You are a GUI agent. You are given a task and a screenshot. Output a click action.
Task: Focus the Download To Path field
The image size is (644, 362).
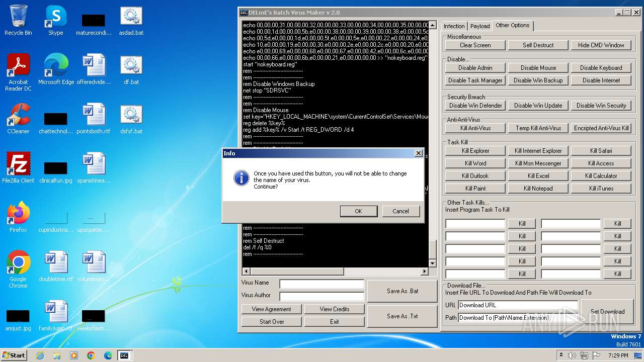coord(518,318)
